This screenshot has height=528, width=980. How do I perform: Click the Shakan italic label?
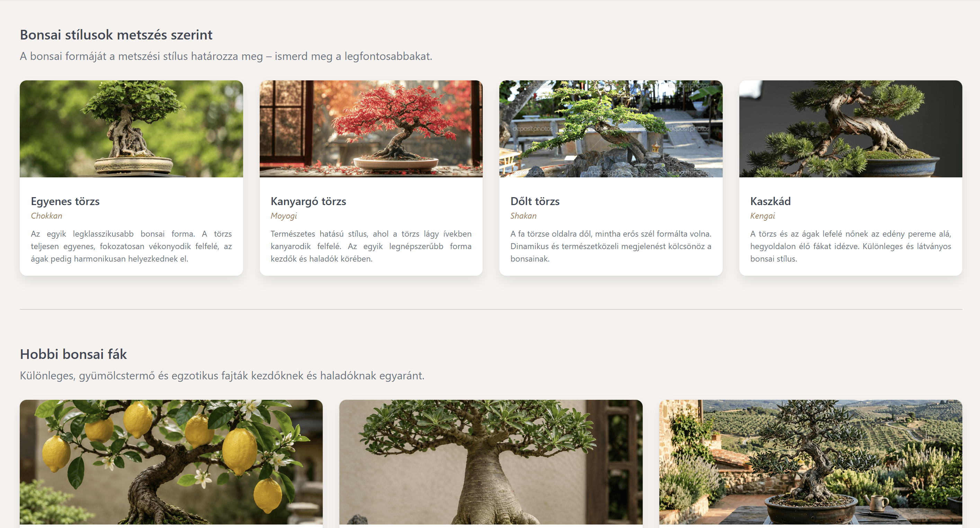click(524, 216)
